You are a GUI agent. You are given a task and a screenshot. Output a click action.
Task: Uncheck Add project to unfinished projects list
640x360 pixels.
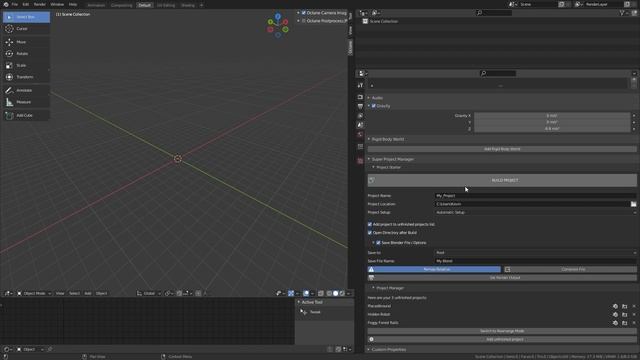(370, 224)
